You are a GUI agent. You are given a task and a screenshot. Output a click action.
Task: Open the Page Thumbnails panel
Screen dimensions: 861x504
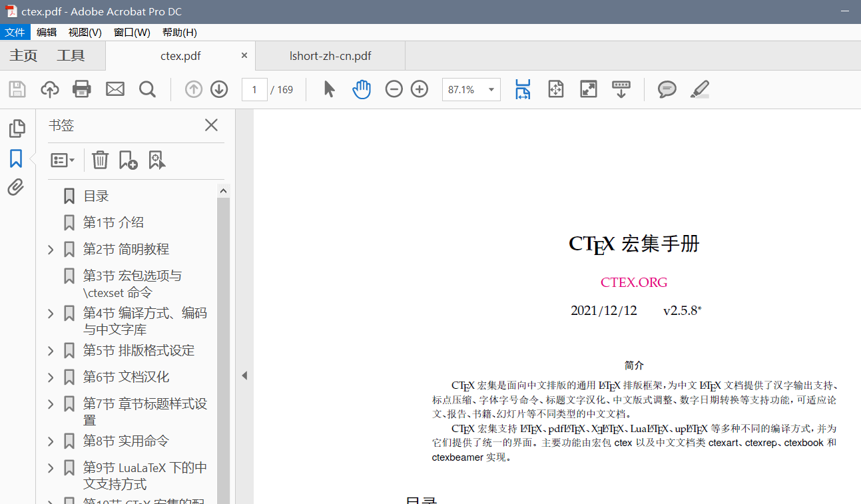17,128
